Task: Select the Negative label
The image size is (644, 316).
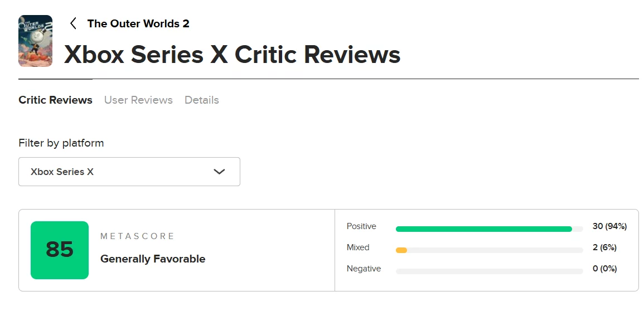Action: pyautogui.click(x=364, y=269)
